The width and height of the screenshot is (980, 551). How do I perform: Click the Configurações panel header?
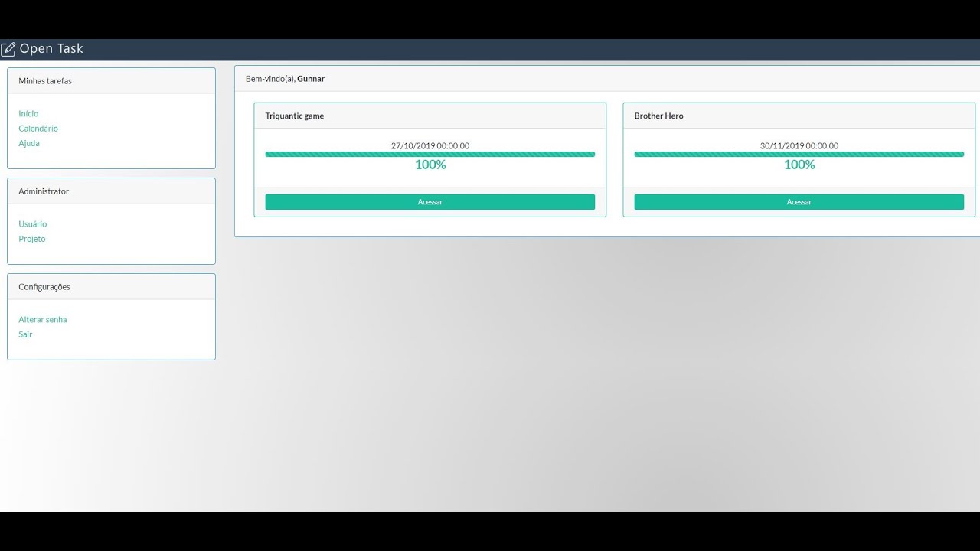point(111,287)
